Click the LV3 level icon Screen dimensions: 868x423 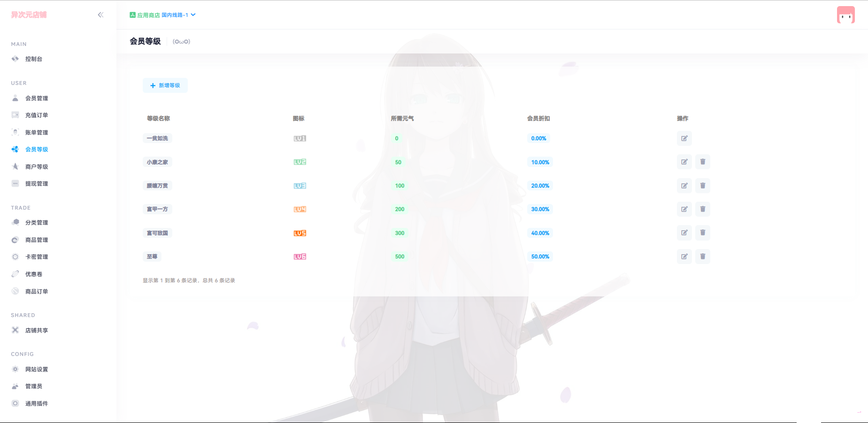pos(300,186)
